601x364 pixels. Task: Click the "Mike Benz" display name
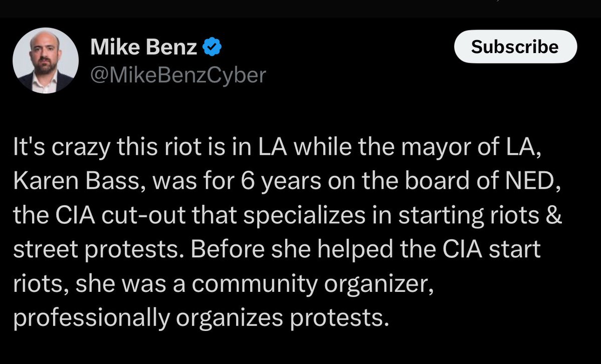(x=144, y=48)
